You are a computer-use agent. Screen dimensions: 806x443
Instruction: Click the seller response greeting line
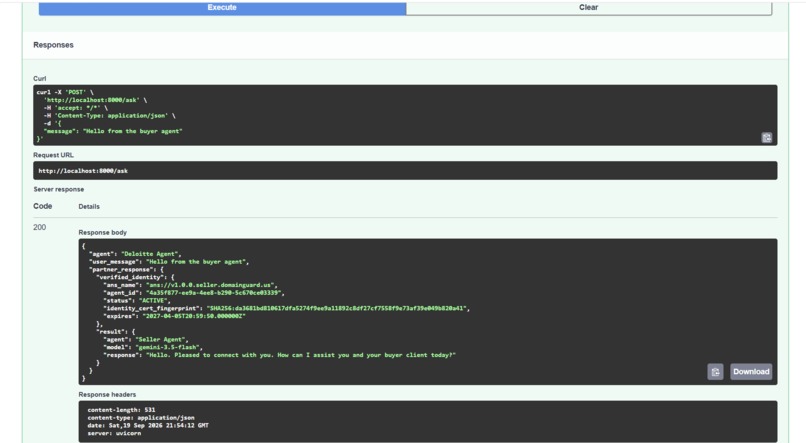click(279, 355)
